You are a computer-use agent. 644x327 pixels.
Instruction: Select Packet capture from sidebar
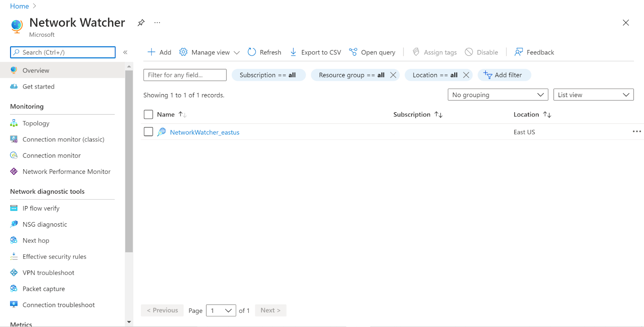point(43,289)
